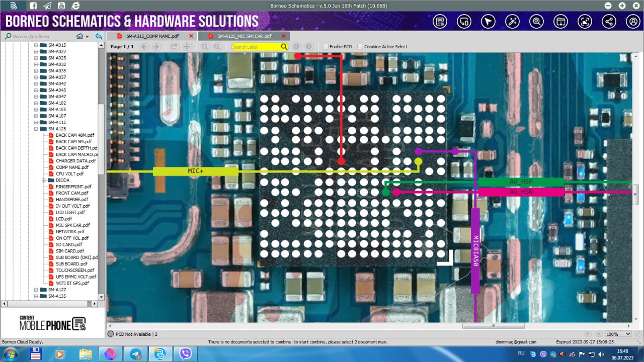The width and height of the screenshot is (644, 362).
Task: Open the Windows Start button
Action: click(10, 354)
